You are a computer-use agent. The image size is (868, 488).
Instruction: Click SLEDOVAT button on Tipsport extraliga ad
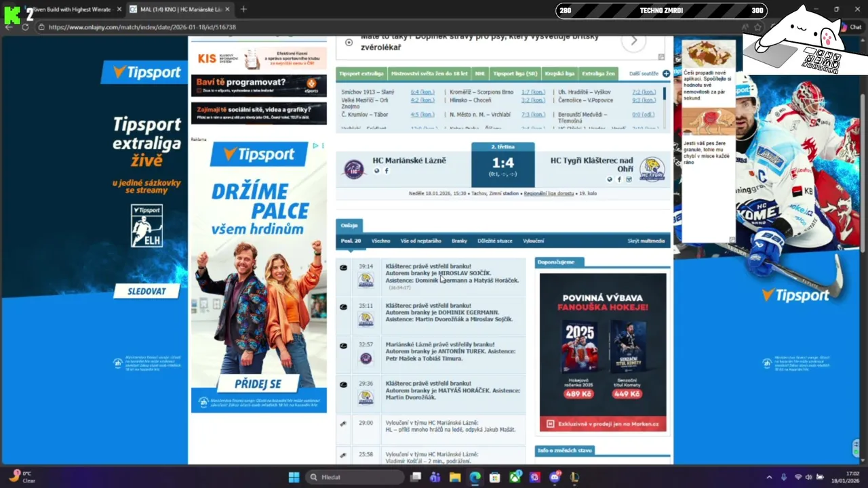click(147, 291)
